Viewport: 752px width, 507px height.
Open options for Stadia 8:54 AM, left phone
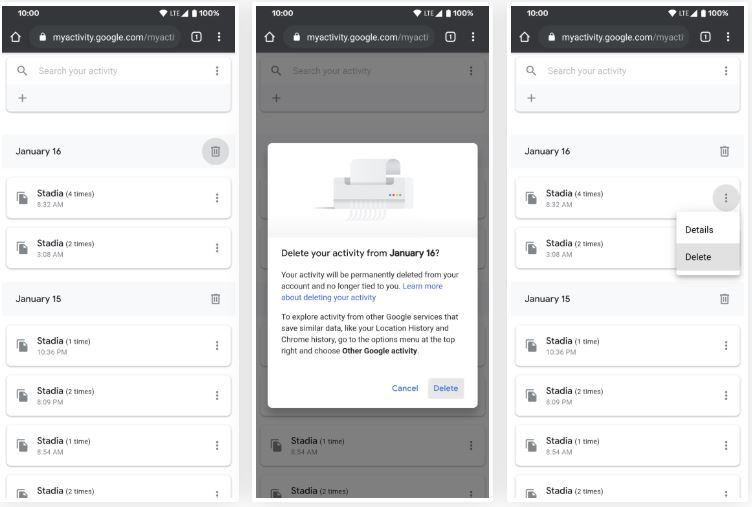tap(217, 445)
